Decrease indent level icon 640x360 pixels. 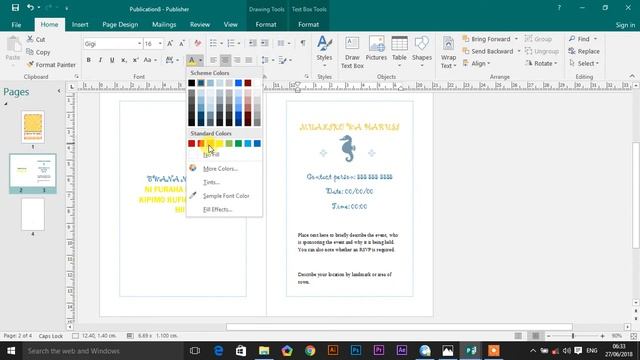tap(253, 43)
